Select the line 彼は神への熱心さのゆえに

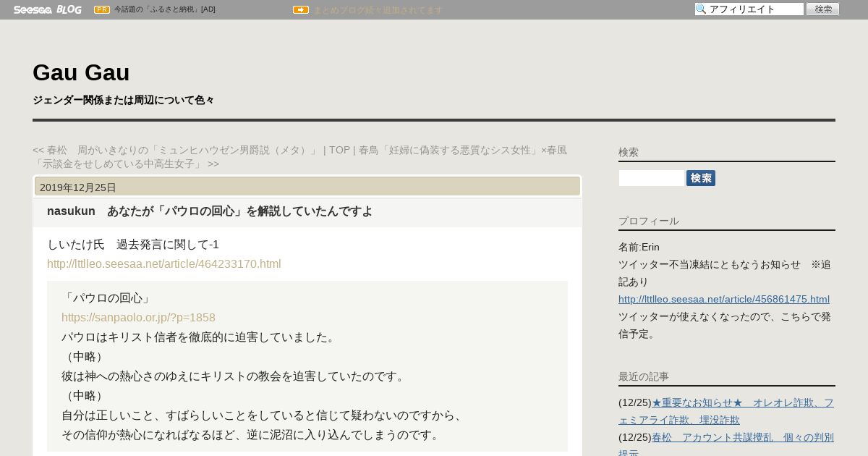pyautogui.click(x=235, y=376)
